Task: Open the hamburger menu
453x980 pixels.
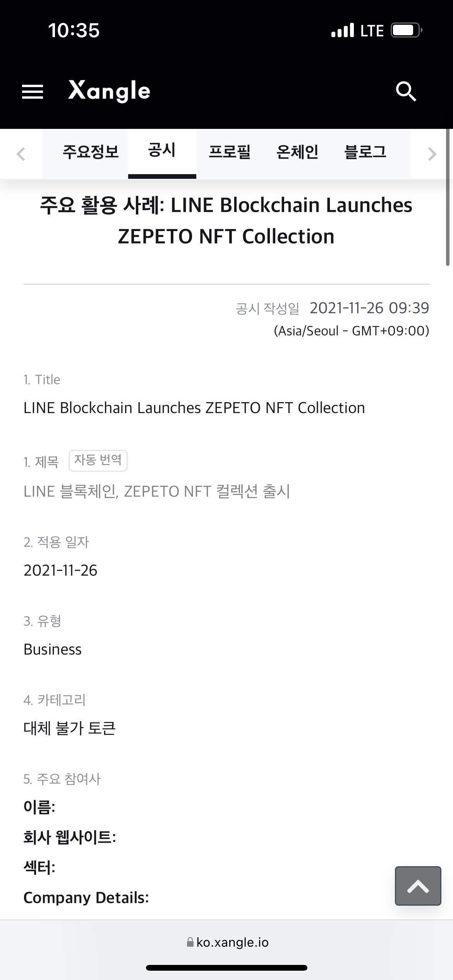Action: click(33, 92)
